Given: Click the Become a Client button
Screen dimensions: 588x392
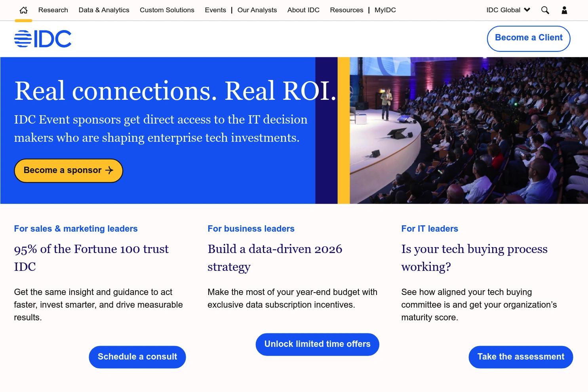Looking at the screenshot, I should (529, 38).
